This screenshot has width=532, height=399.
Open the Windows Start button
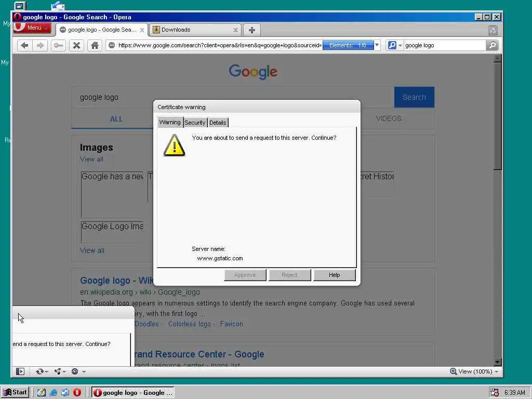pyautogui.click(x=15, y=393)
